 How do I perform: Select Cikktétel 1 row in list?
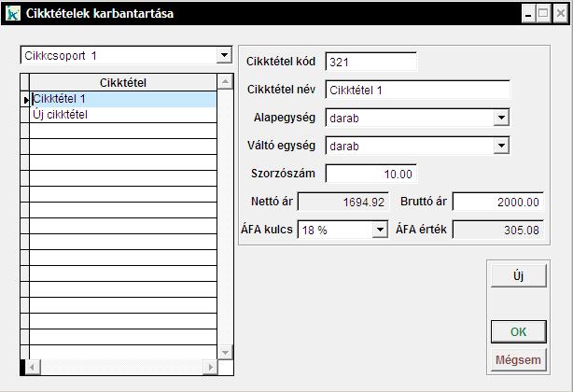click(x=122, y=98)
